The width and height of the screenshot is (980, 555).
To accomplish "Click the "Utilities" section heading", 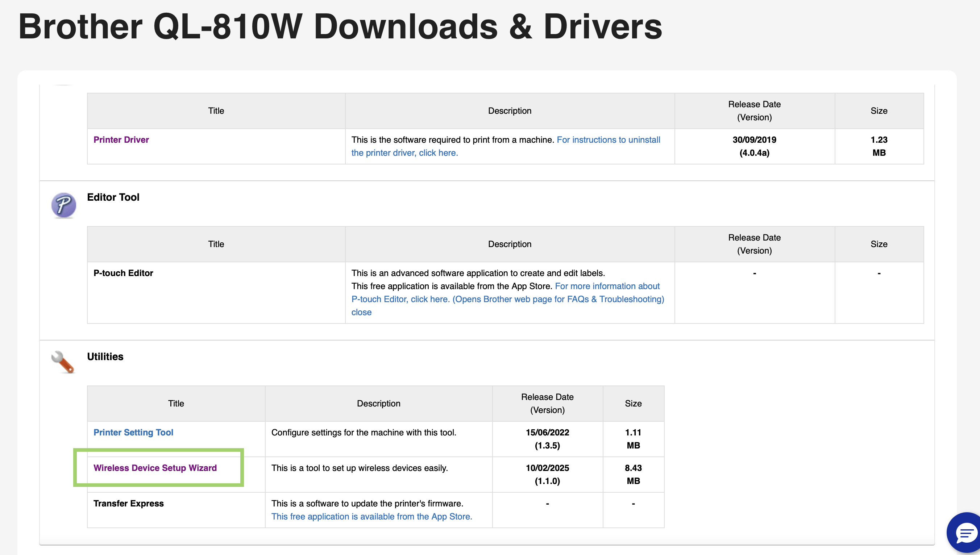I will (105, 356).
